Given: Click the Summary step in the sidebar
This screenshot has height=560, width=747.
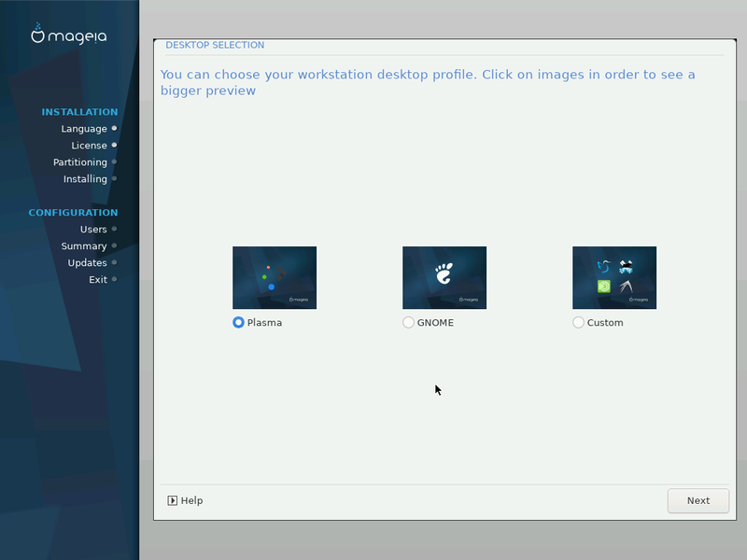Looking at the screenshot, I should [84, 246].
